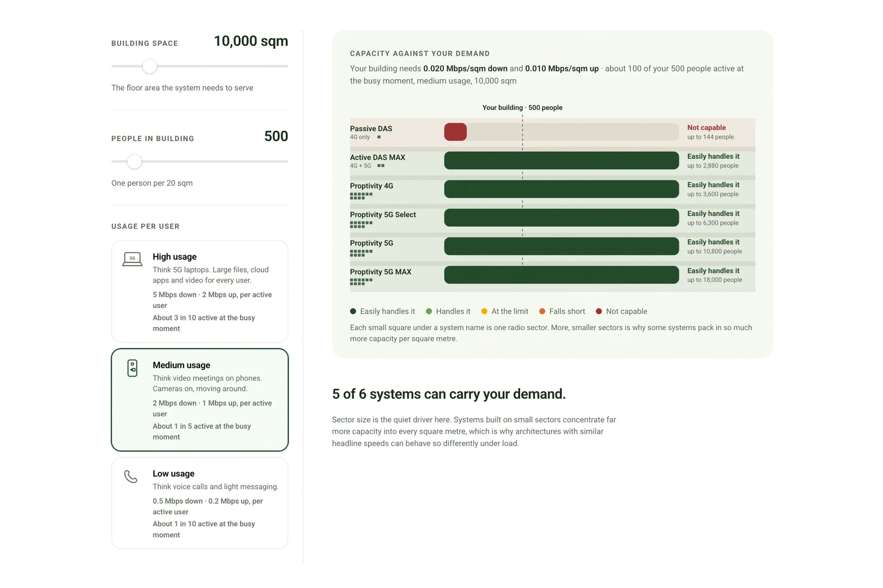883x588 pixels.
Task: Click 'up to 2,880 people' capacity text
Action: [x=712, y=165]
